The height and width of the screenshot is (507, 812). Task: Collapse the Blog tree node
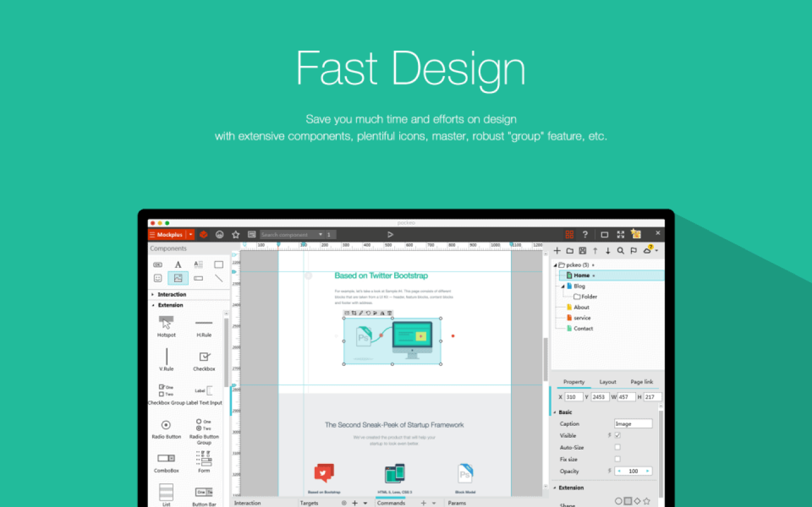pos(562,286)
